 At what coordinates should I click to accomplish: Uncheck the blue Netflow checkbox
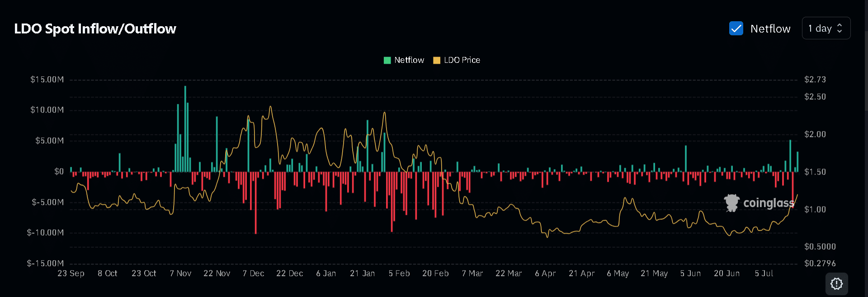pyautogui.click(x=736, y=28)
